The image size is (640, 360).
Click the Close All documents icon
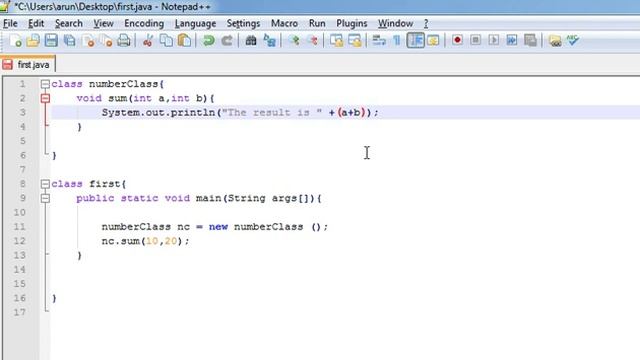tap(106, 40)
